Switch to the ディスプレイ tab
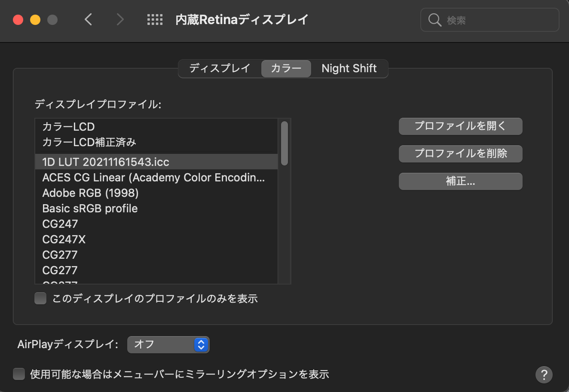This screenshot has height=392, width=569. pyautogui.click(x=220, y=68)
